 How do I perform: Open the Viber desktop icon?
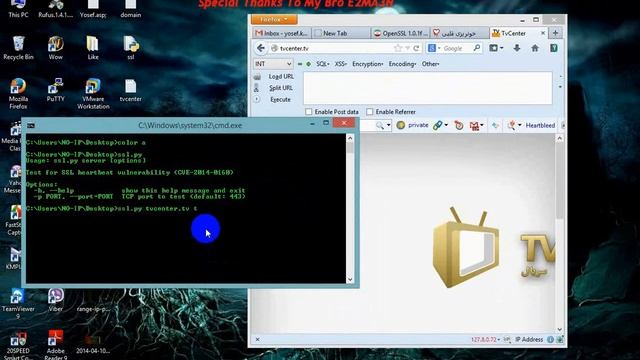coord(56,300)
